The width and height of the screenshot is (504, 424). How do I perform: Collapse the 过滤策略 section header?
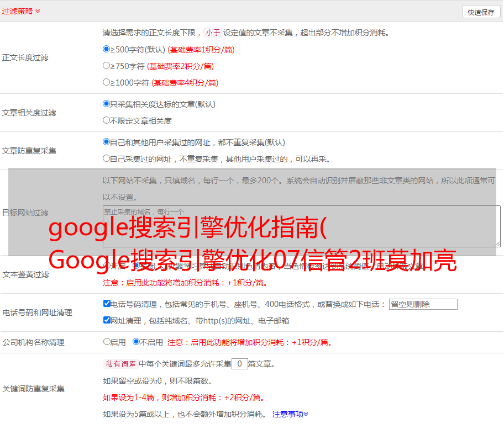coord(21,11)
